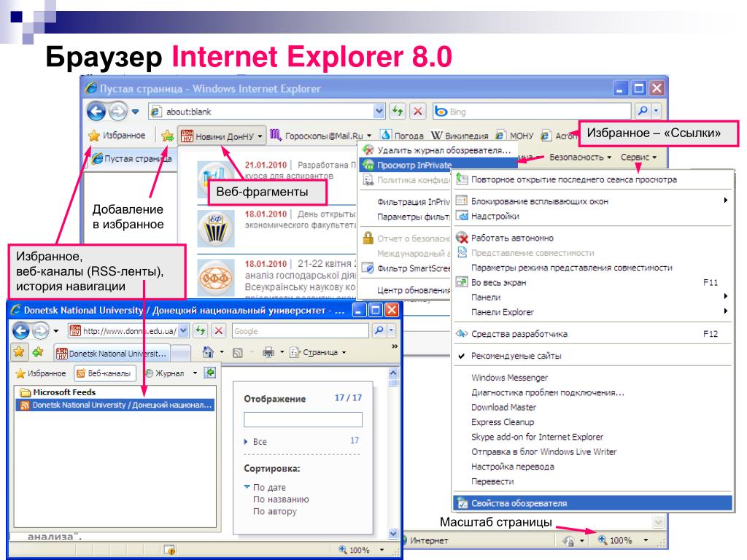This screenshot has height=560, width=747.
Task: Choose Во весь экран F11 item
Action: (592, 282)
